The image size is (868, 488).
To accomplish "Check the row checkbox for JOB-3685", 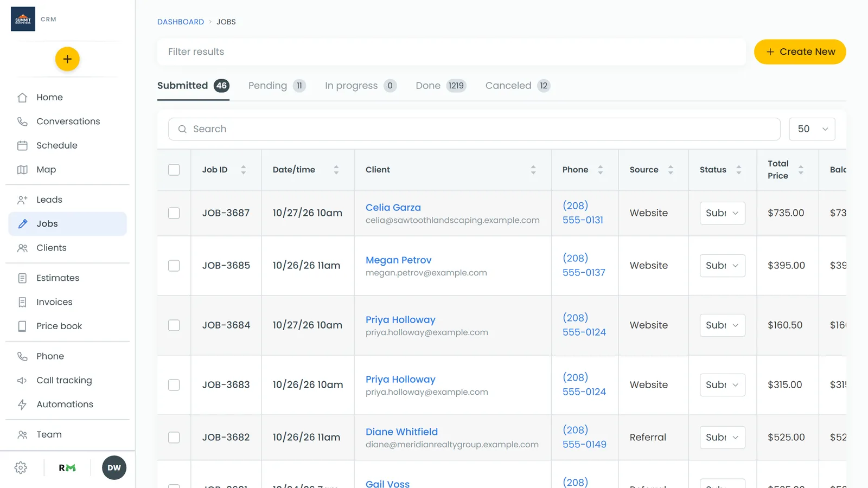I will click(x=174, y=266).
